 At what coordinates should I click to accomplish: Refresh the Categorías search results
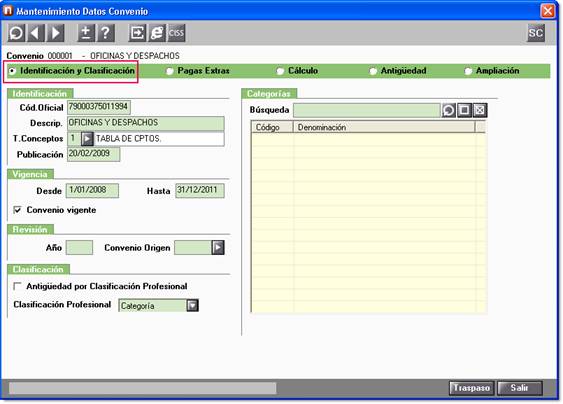coord(448,110)
